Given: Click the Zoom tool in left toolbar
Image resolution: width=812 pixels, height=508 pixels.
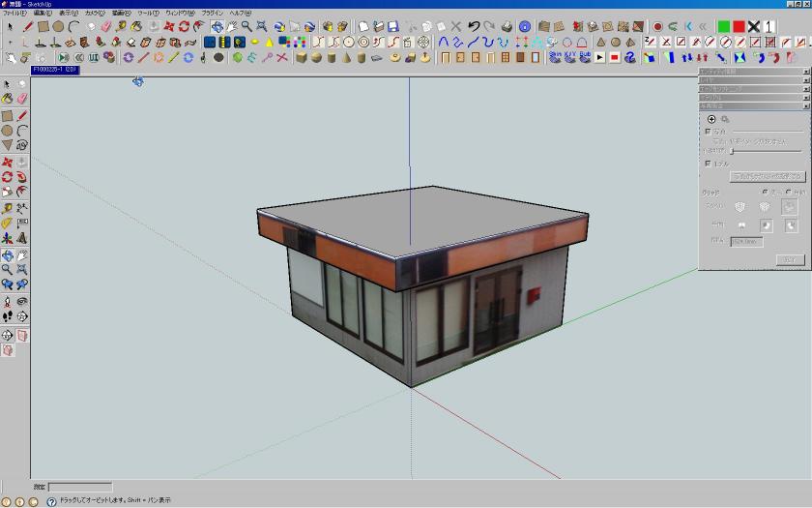Looking at the screenshot, I should [7, 270].
